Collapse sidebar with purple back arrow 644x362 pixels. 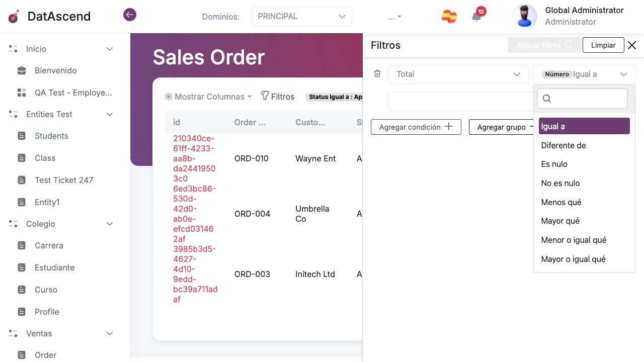pos(130,15)
